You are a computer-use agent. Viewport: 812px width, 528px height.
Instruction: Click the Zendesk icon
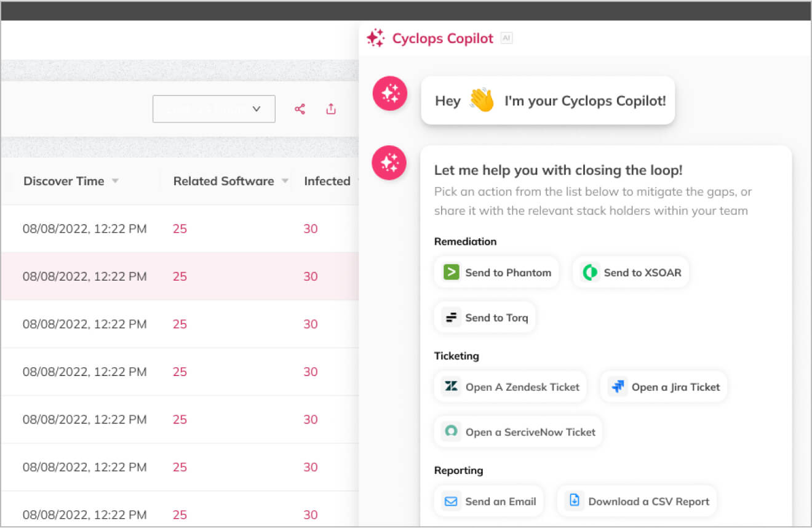tap(450, 386)
